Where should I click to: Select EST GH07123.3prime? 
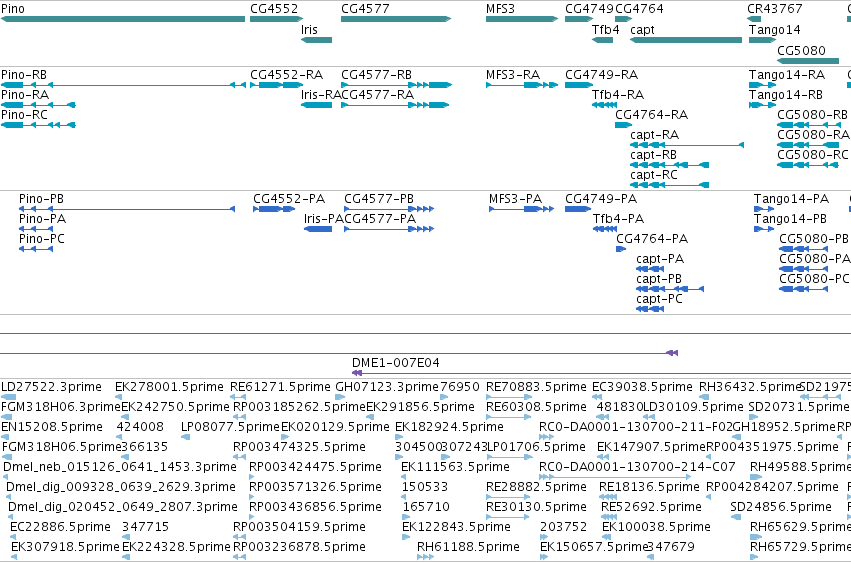click(387, 387)
